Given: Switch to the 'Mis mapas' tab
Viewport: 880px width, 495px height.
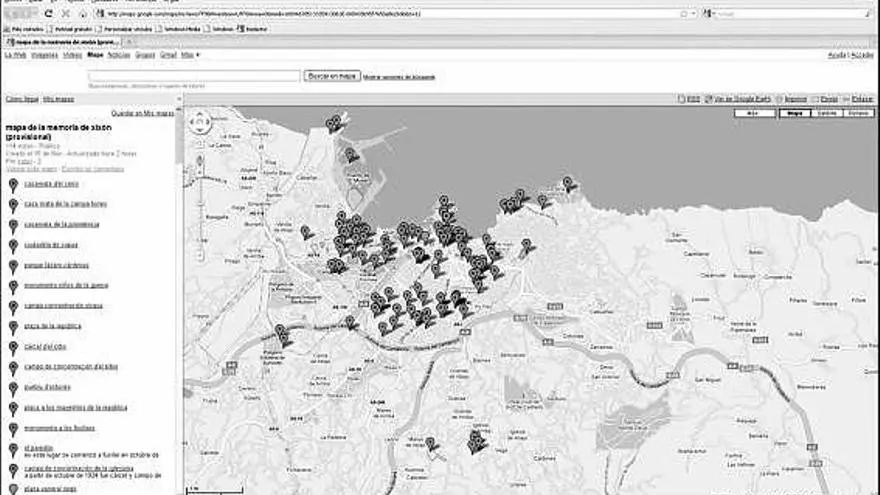Looking at the screenshot, I should 58,100.
